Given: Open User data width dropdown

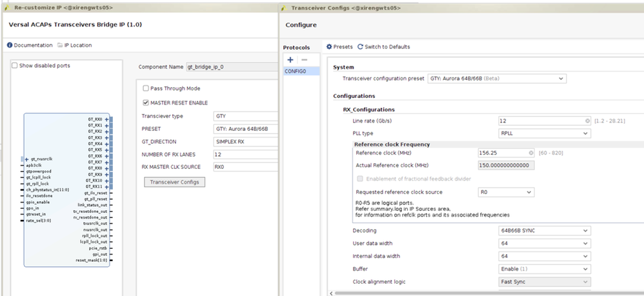Looking at the screenshot, I should click(x=545, y=244).
